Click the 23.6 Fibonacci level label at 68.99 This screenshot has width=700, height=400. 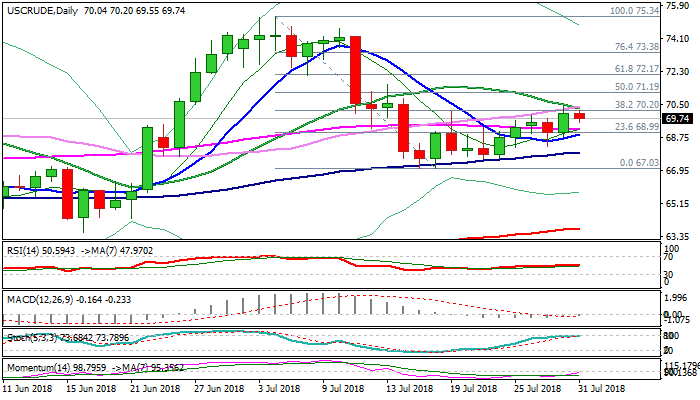point(636,127)
